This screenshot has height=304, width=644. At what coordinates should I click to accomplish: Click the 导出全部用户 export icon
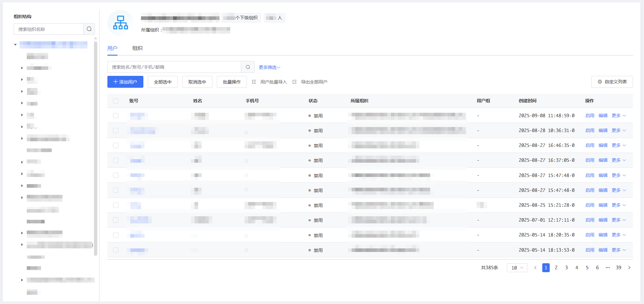tap(294, 82)
